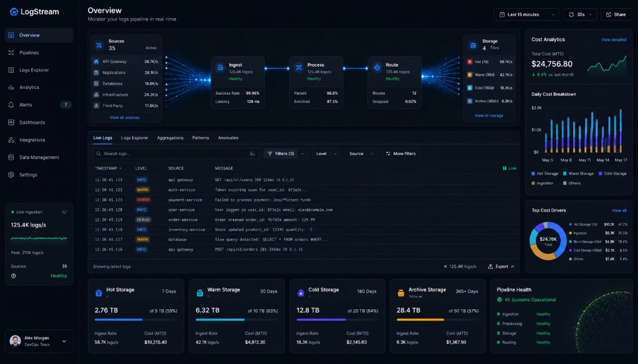Click the Third Party source icon

[96, 106]
